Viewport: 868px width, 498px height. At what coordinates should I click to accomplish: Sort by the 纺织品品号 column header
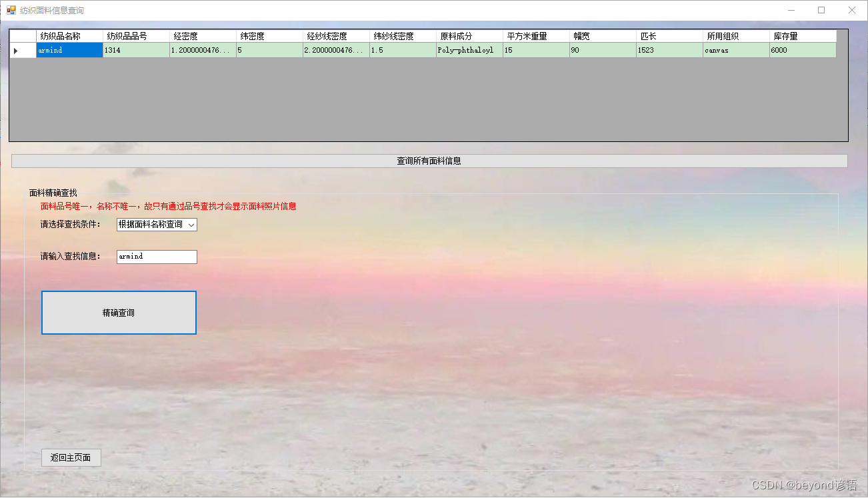pos(137,37)
